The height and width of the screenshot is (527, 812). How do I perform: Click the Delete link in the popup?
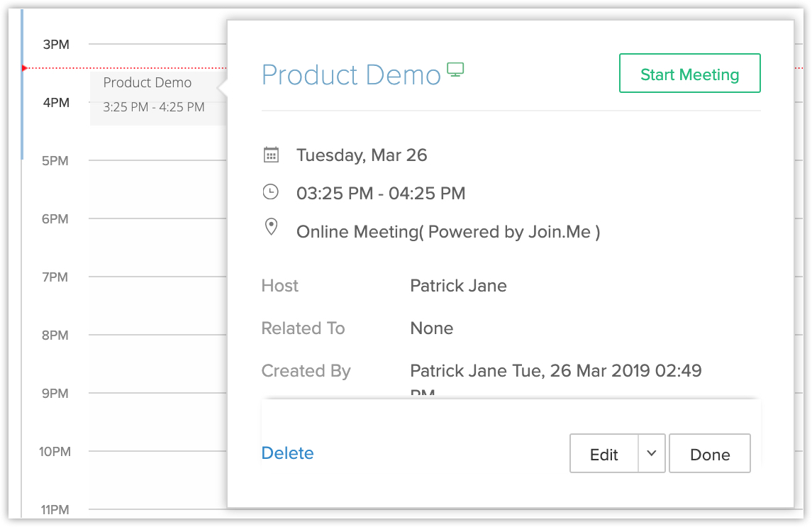[287, 453]
